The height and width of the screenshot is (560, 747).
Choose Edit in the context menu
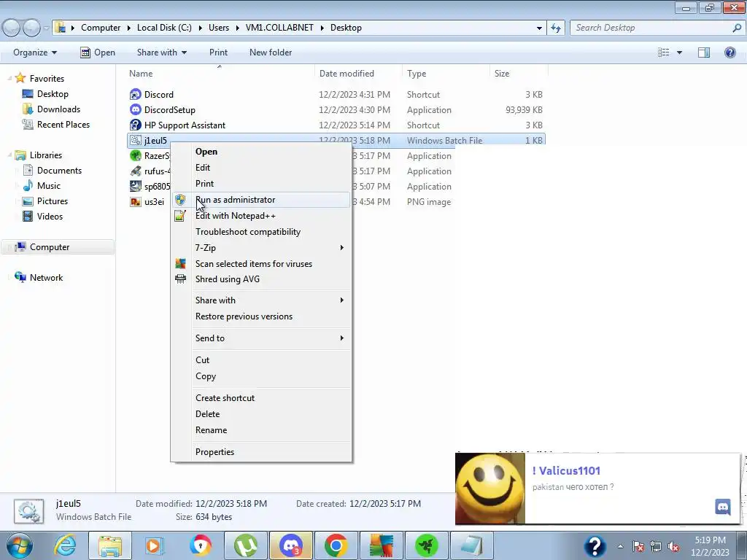pos(261,168)
